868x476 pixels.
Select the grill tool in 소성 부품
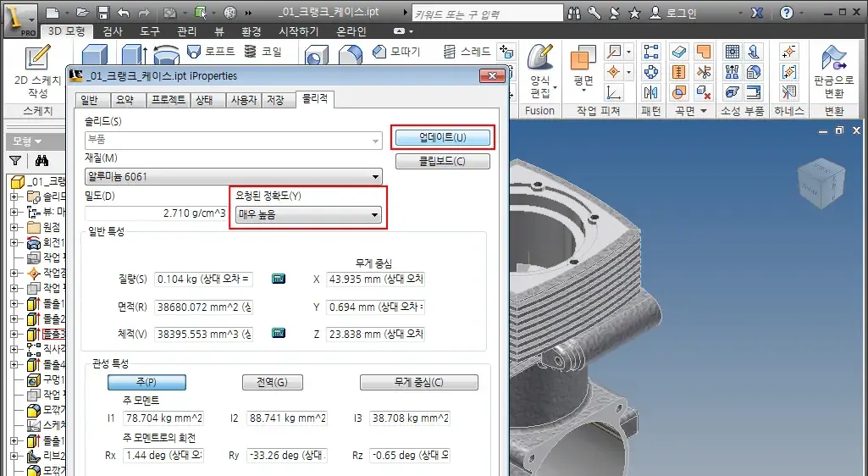pyautogui.click(x=733, y=52)
